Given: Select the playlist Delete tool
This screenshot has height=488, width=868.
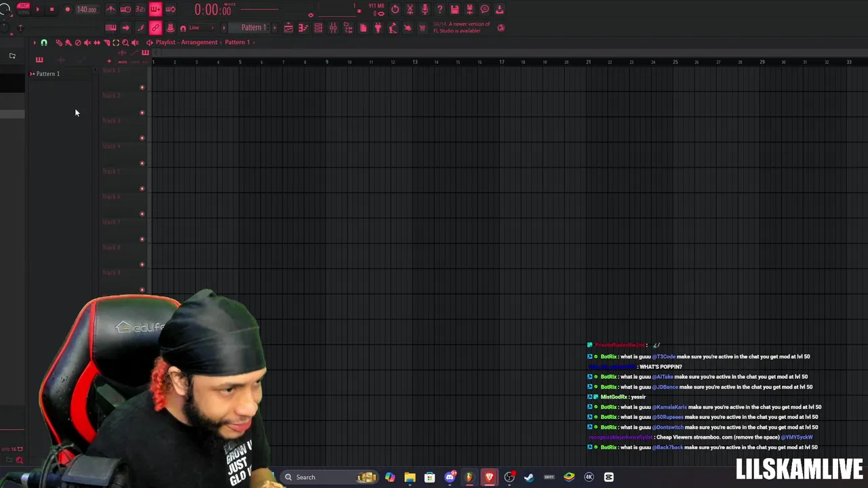Looking at the screenshot, I should 77,42.
